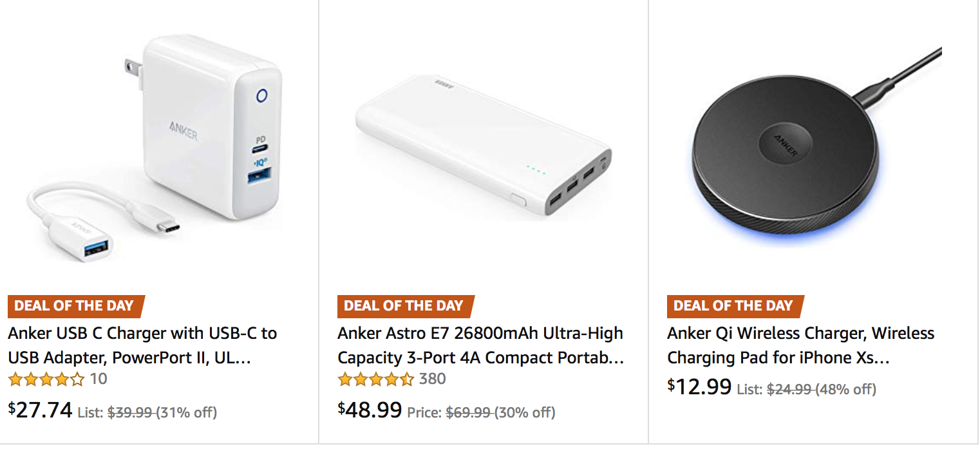
Task: Open star rating for the USB C Charger
Action: (x=46, y=379)
